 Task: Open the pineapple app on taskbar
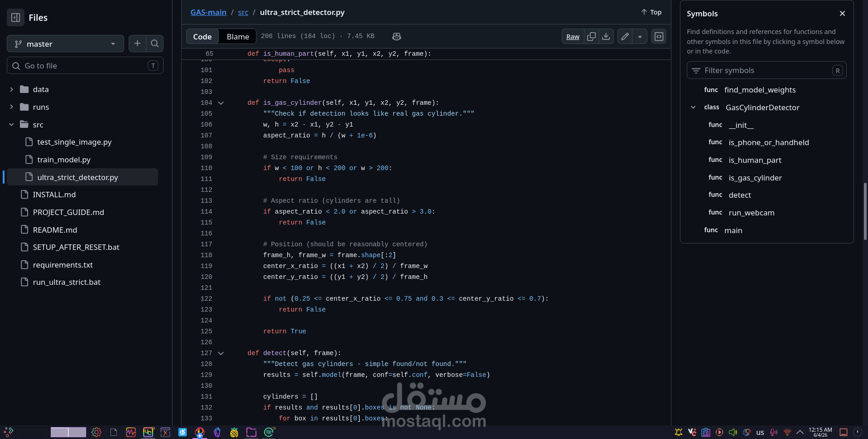point(234,432)
